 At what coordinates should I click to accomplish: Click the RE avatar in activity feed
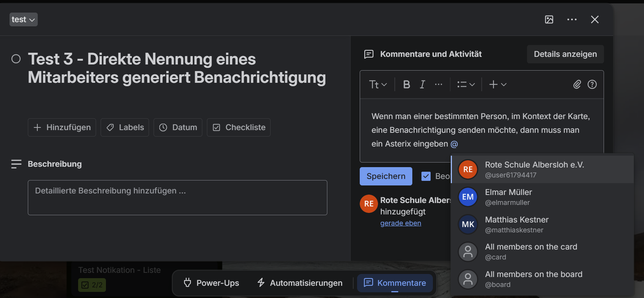click(x=368, y=204)
